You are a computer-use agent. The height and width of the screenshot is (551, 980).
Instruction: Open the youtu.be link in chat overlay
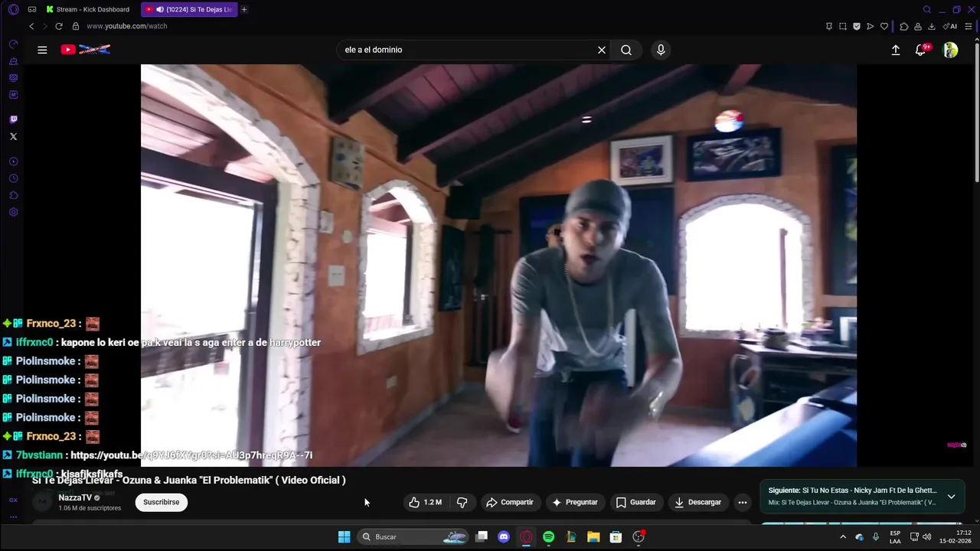[x=191, y=455]
